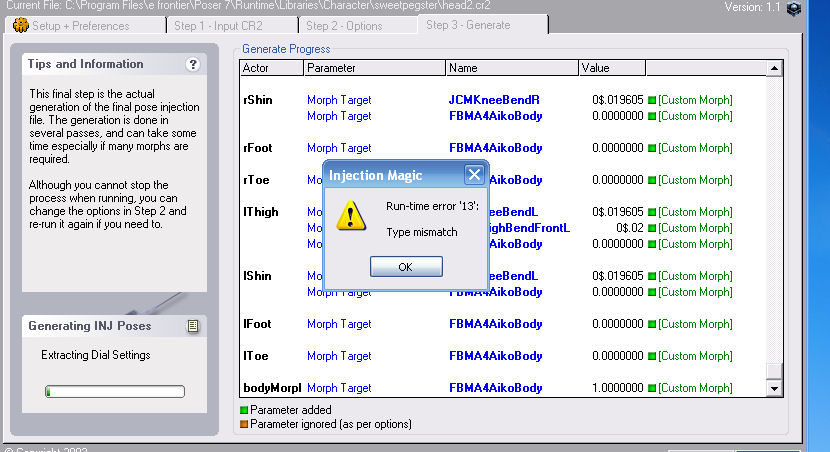Click the orange Parameter ignored legend square

point(244,424)
